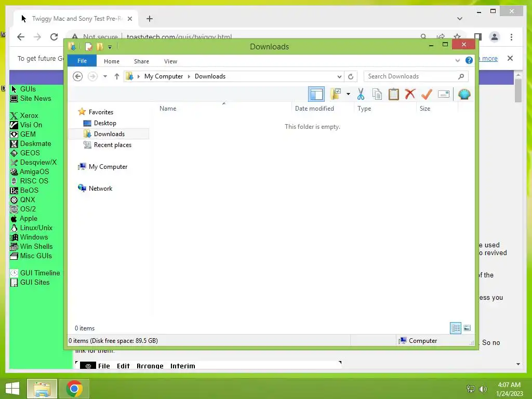Click the red X Delete icon
The image size is (532, 399).
(x=410, y=94)
